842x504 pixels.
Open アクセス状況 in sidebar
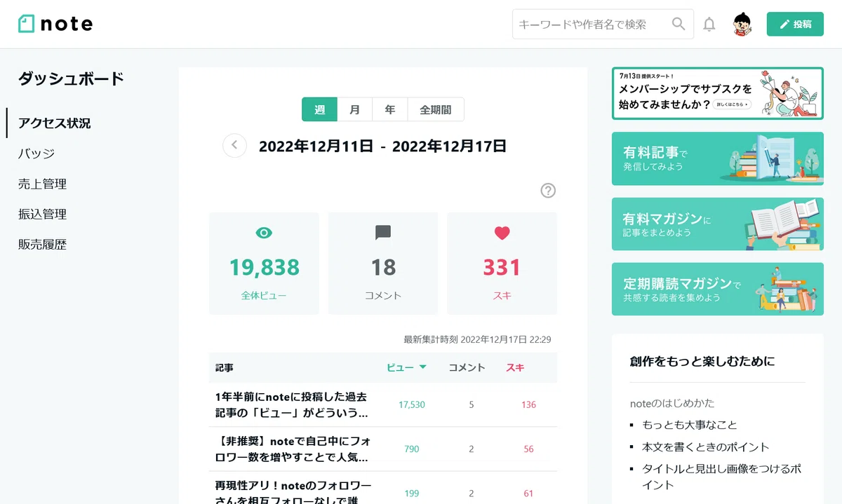(55, 123)
